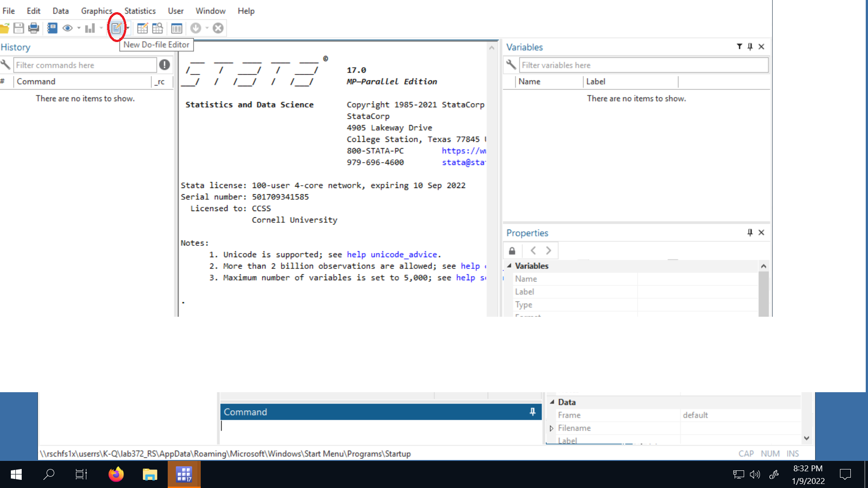
Task: Open the Data menu
Action: coord(61,11)
